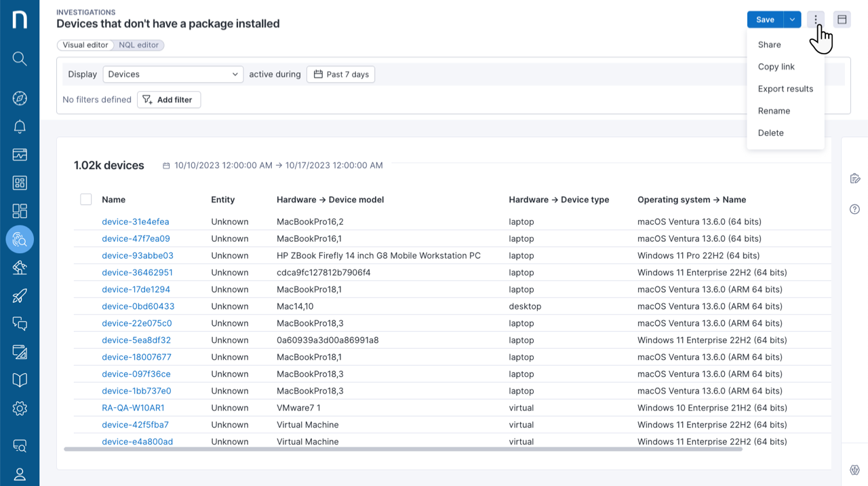868x486 pixels.
Task: Open the Past 7 days time picker
Action: [341, 74]
